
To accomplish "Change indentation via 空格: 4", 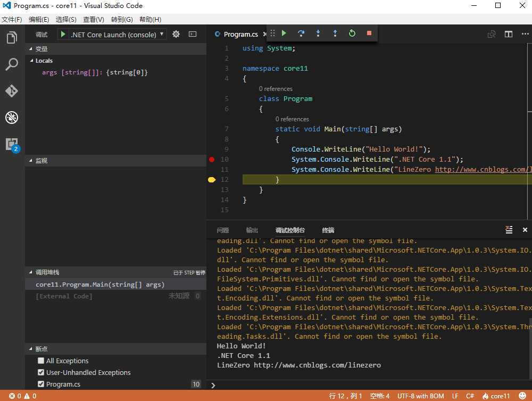I will [380, 396].
